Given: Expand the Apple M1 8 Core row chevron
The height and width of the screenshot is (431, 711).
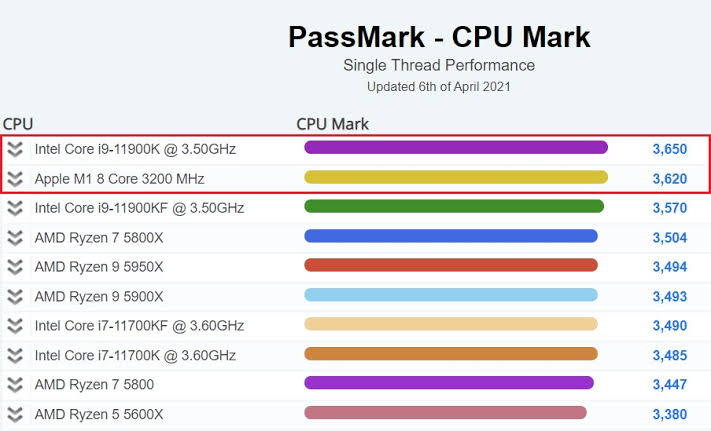Looking at the screenshot, I should (15, 179).
